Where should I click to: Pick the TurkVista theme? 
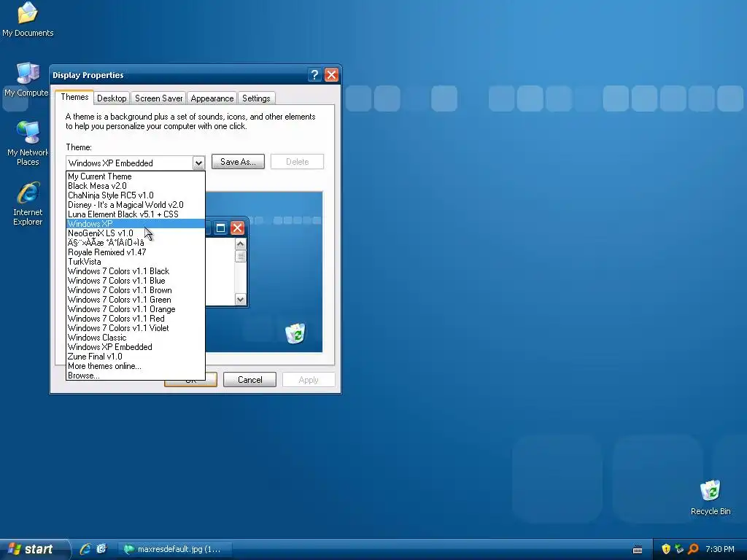(136, 262)
